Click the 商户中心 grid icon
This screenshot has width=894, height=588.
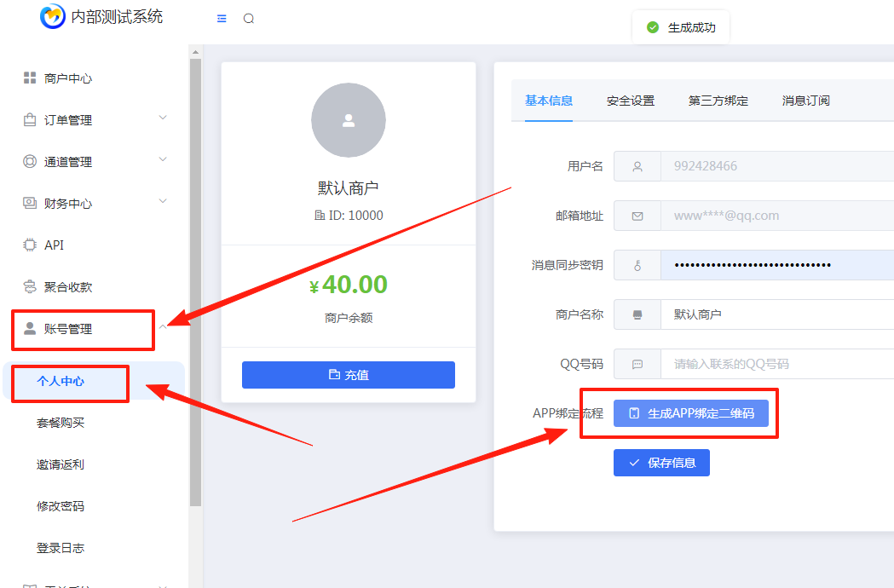(30, 78)
